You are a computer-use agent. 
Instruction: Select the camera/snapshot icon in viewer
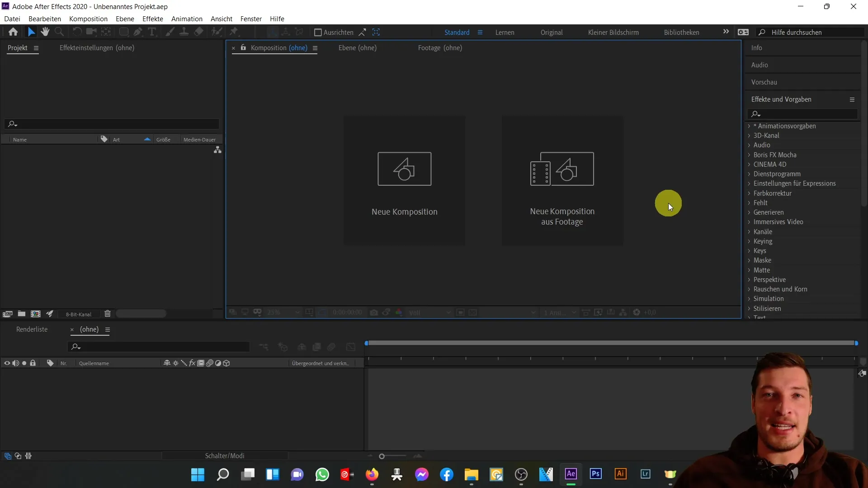[374, 312]
